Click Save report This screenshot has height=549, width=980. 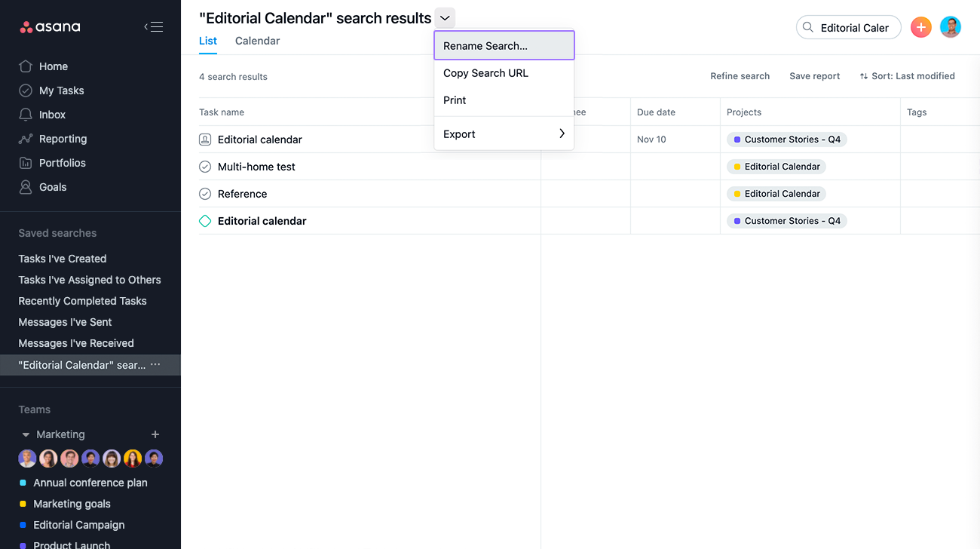tap(814, 76)
